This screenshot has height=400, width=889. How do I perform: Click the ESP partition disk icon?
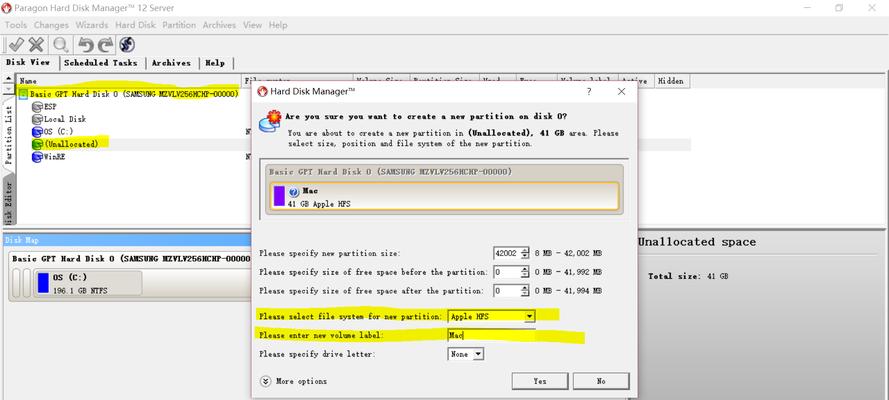point(37,107)
